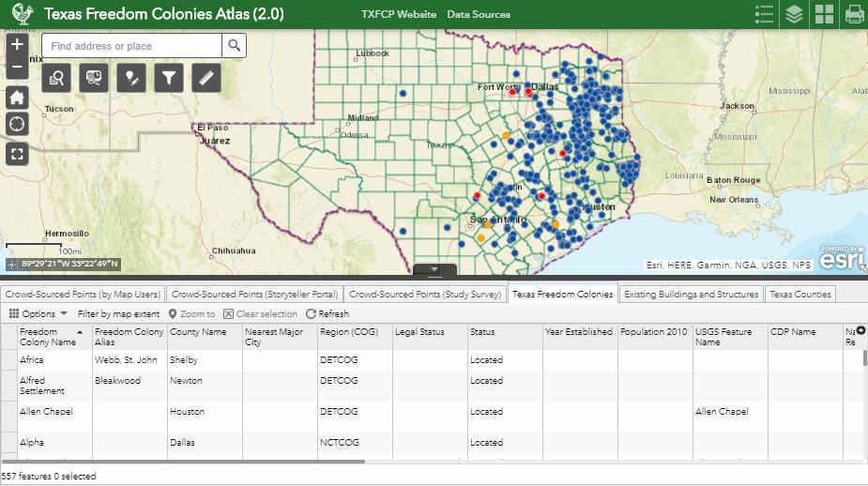Open the Texas Counties tab

[x=799, y=294]
